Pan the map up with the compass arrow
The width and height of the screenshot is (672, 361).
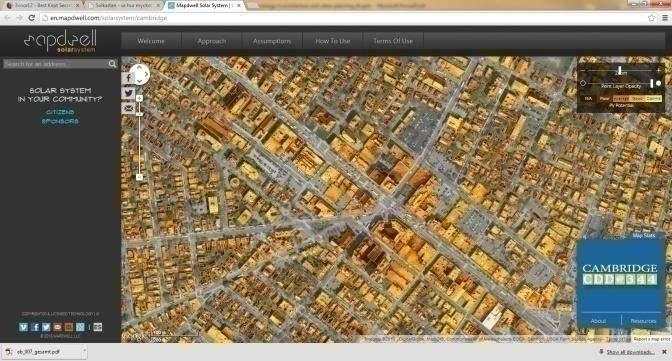click(139, 67)
